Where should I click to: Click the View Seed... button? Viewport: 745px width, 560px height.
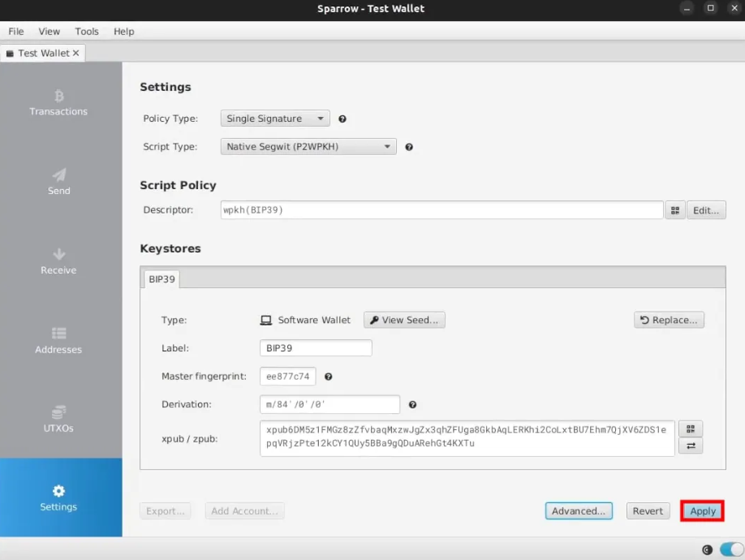coord(404,320)
